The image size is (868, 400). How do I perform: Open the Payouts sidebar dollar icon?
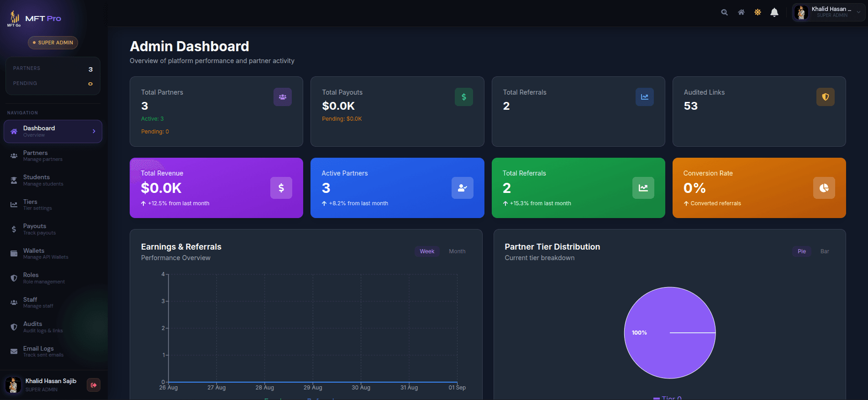[14, 229]
